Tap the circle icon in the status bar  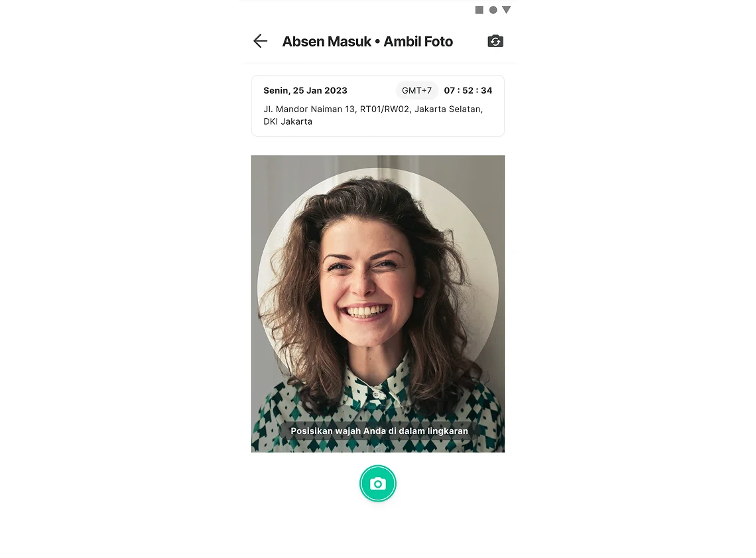pyautogui.click(x=493, y=10)
